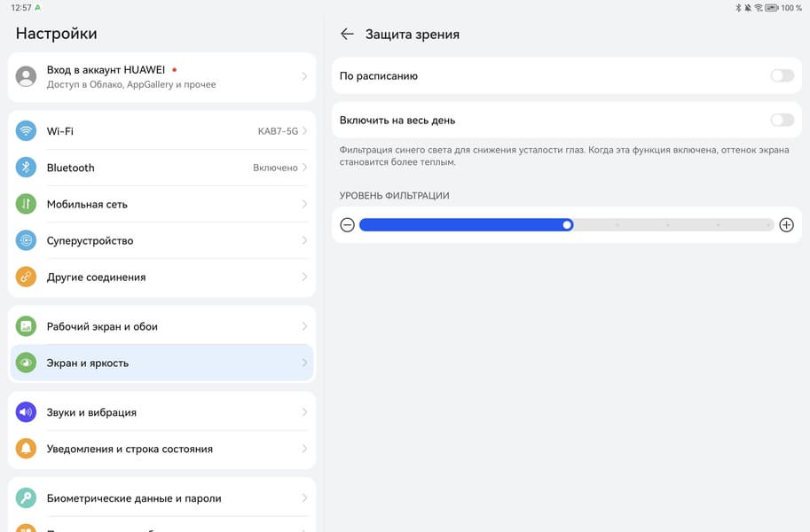Enable the По расписанию switch
810x532 pixels.
point(782,76)
